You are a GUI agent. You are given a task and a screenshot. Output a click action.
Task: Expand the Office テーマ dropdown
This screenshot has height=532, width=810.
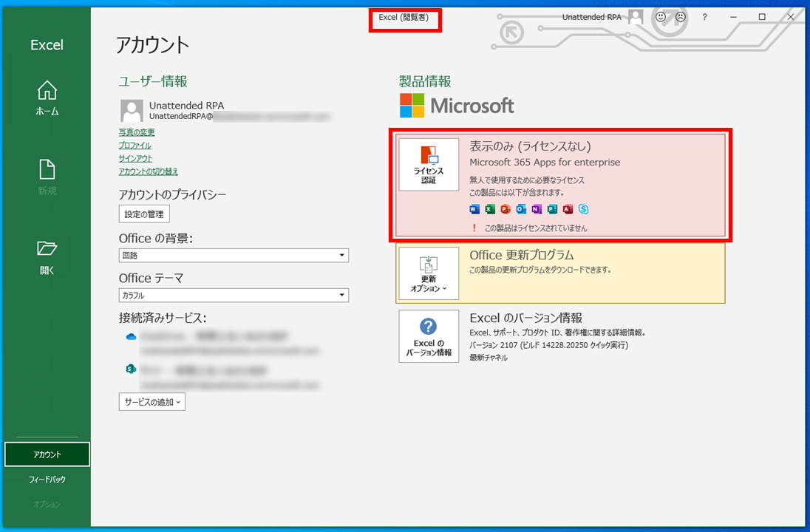(x=234, y=295)
